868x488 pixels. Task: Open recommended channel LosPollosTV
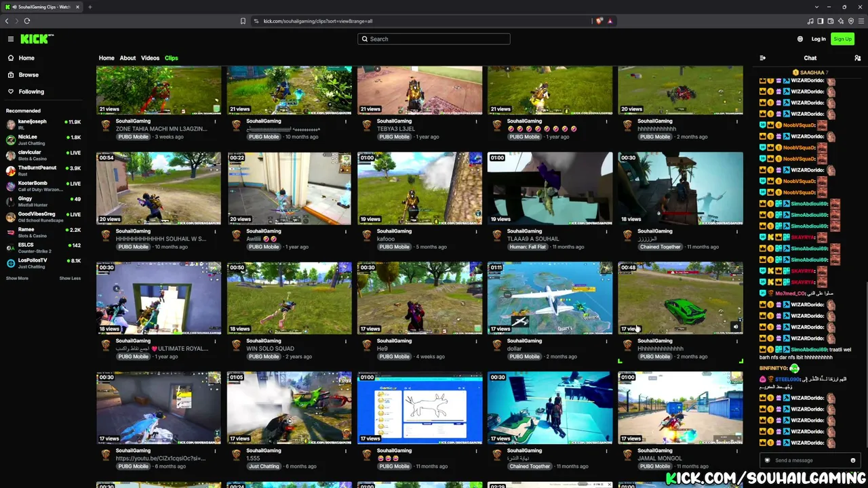point(43,263)
